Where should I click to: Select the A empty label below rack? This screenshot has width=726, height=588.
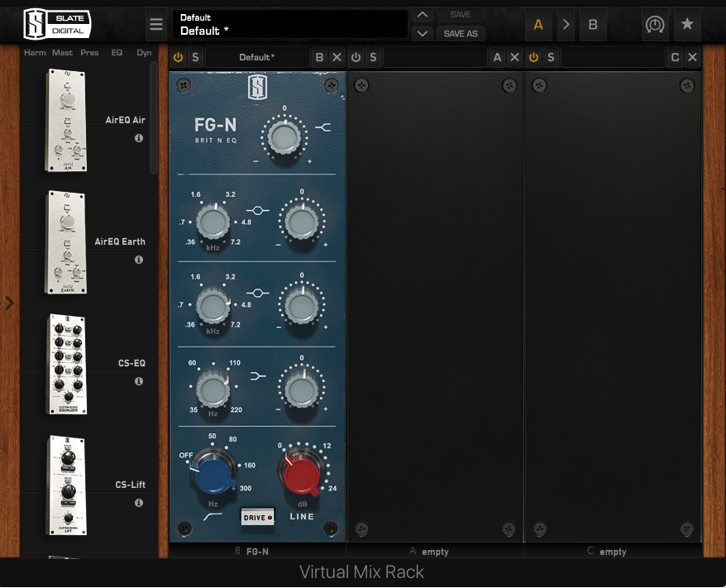[429, 552]
